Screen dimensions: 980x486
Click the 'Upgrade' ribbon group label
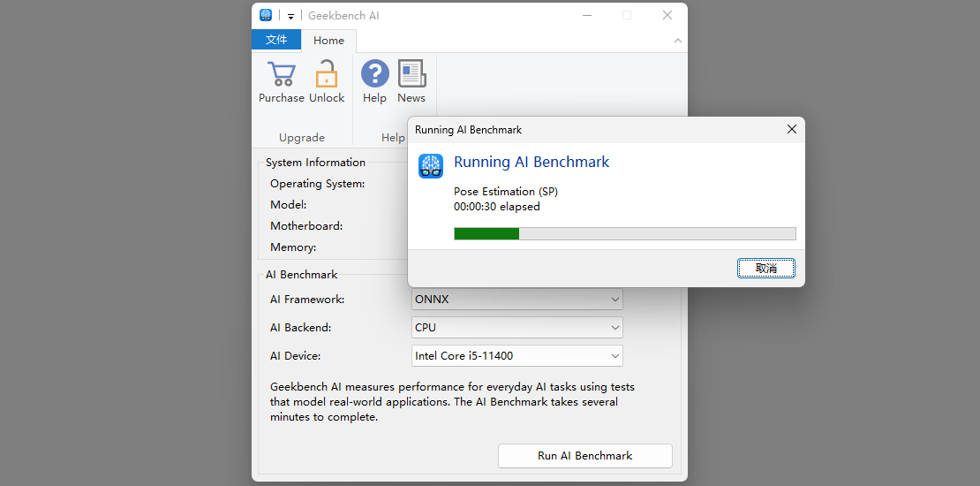tap(302, 138)
